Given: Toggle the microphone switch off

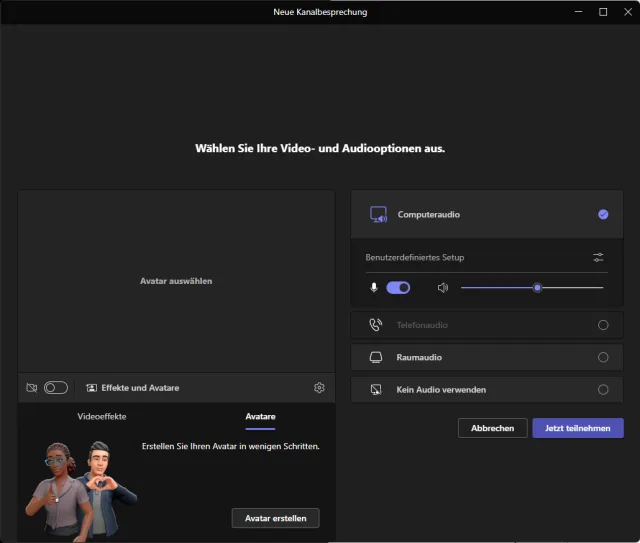Looking at the screenshot, I should pyautogui.click(x=398, y=288).
